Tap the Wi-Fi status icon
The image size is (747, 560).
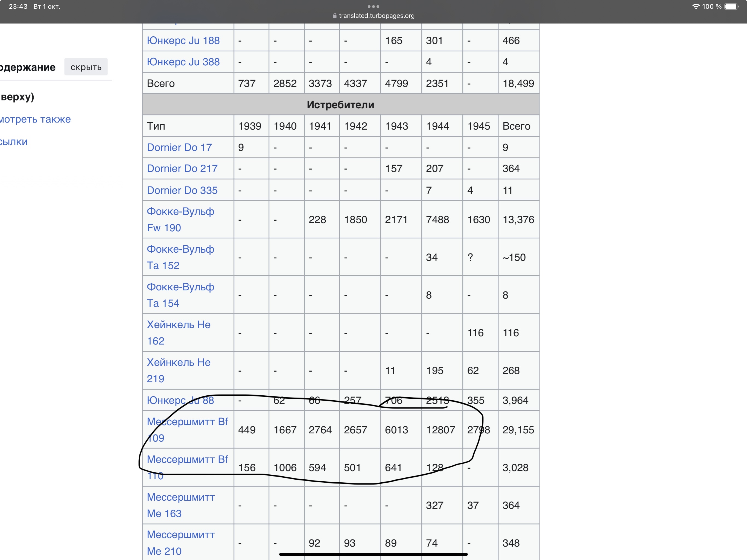(x=696, y=6)
